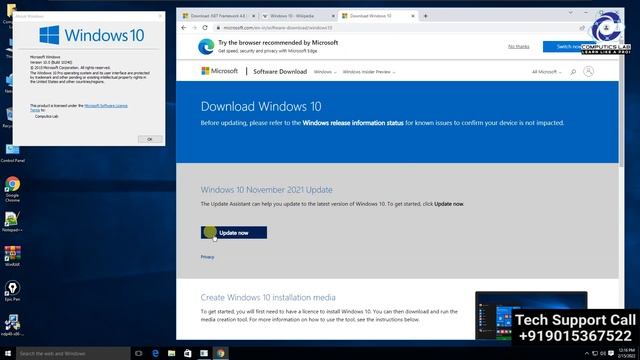Open the Windows Start menu
Image resolution: width=640 pixels, height=360 pixels.
[x=8, y=353]
